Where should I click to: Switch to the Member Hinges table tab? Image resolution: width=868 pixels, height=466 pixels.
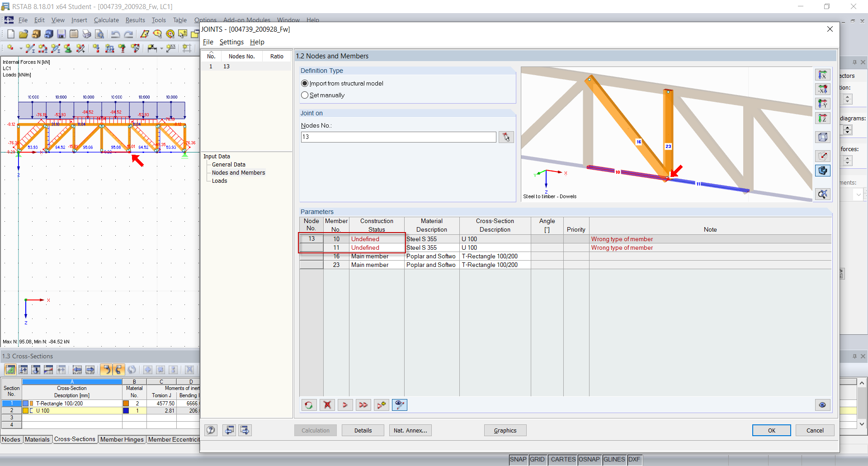tap(122, 439)
